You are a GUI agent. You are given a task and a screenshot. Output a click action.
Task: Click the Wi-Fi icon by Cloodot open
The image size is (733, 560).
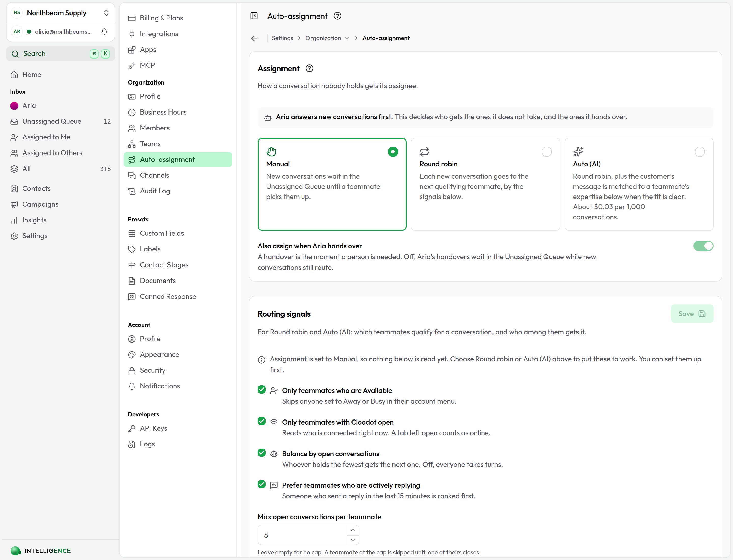pos(274,422)
